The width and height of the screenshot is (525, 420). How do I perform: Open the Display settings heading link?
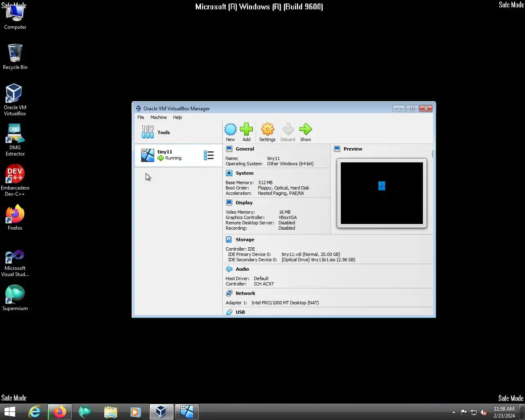[x=244, y=203]
